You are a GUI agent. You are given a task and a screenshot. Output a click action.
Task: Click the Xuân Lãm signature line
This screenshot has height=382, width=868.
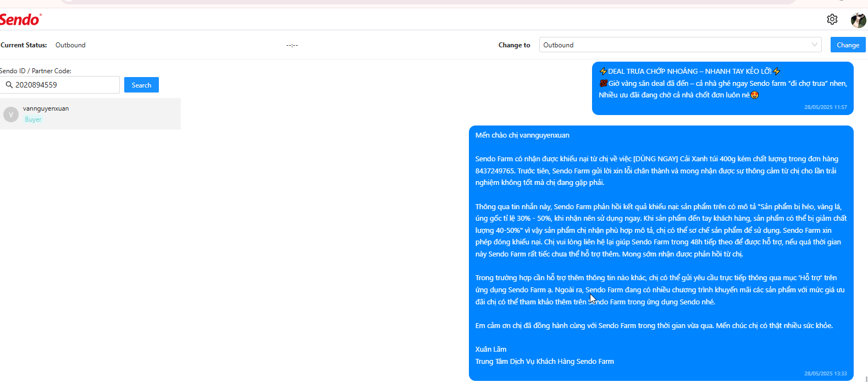pyautogui.click(x=491, y=349)
